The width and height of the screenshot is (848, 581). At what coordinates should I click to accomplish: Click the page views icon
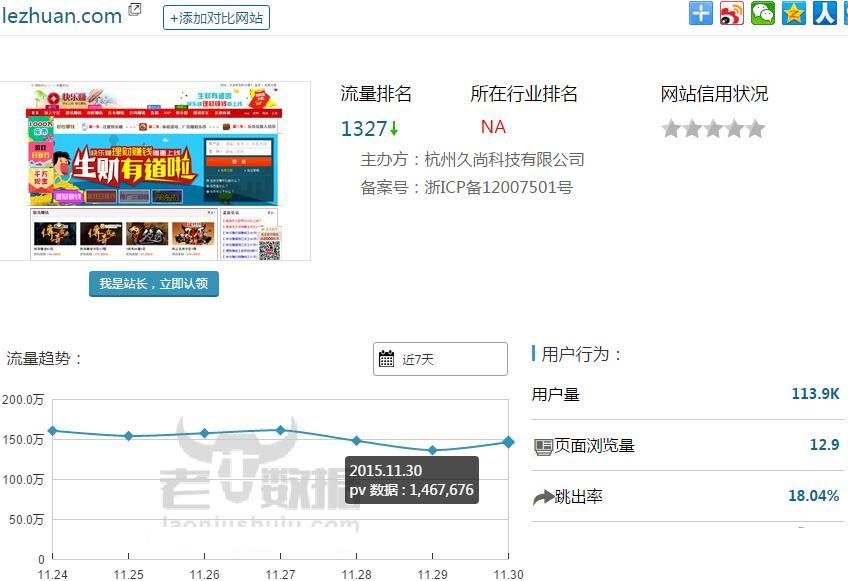click(543, 447)
